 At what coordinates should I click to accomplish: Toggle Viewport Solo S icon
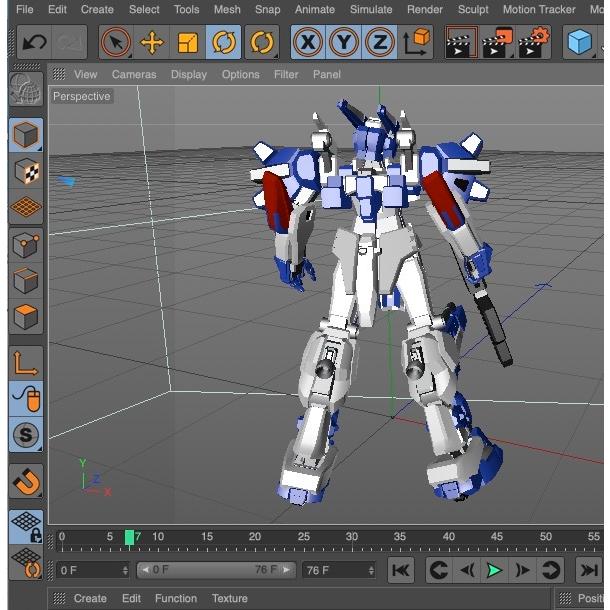point(26,435)
